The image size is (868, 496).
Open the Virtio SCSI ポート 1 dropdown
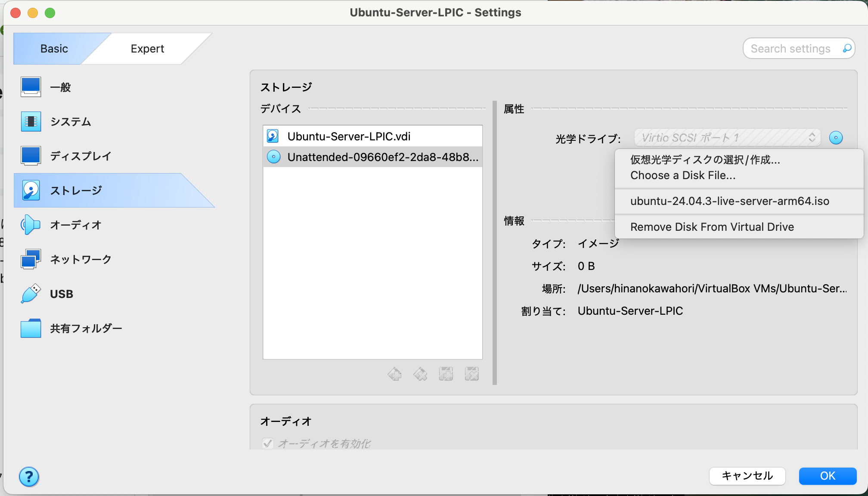point(727,138)
